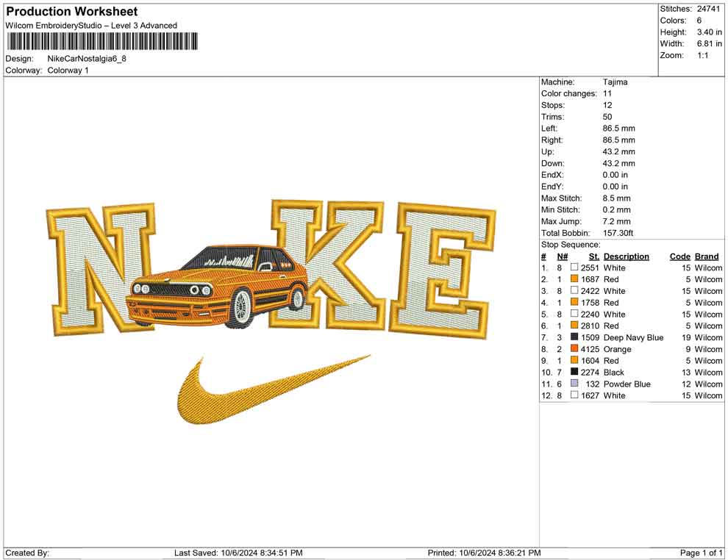728x560 pixels.
Task: Click the Black swatch for thread 2274
Action: pyautogui.click(x=574, y=372)
